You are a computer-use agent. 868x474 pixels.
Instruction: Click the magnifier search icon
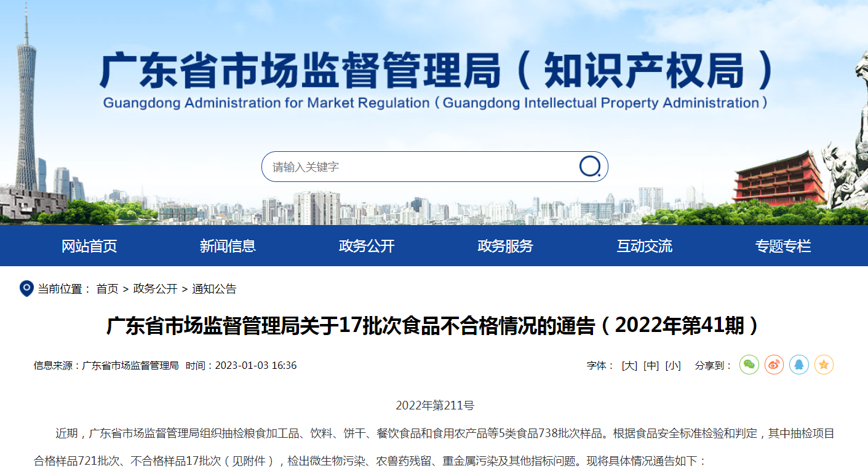pos(589,167)
